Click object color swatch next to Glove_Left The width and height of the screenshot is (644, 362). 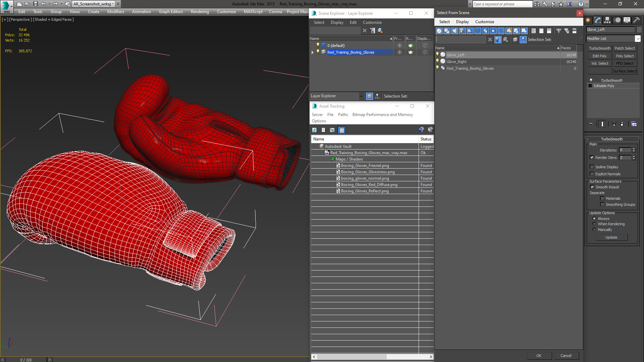pyautogui.click(x=639, y=29)
